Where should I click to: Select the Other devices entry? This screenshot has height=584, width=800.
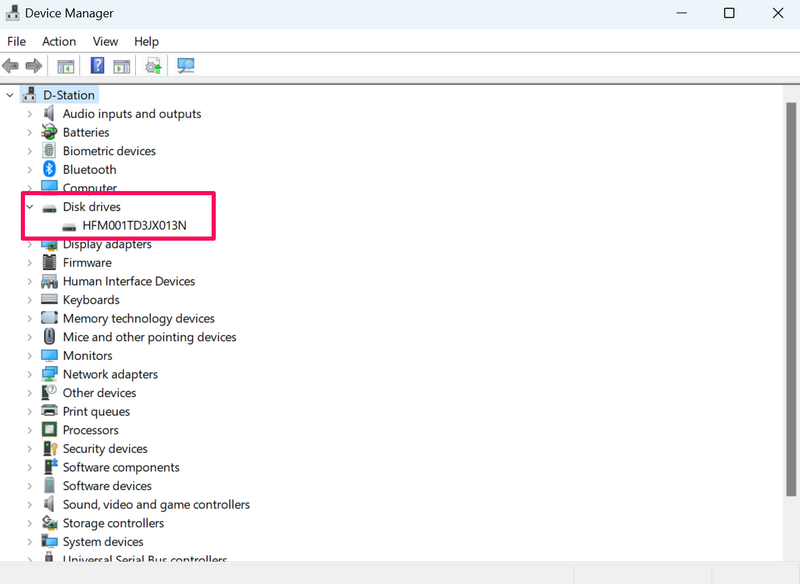[x=99, y=393]
